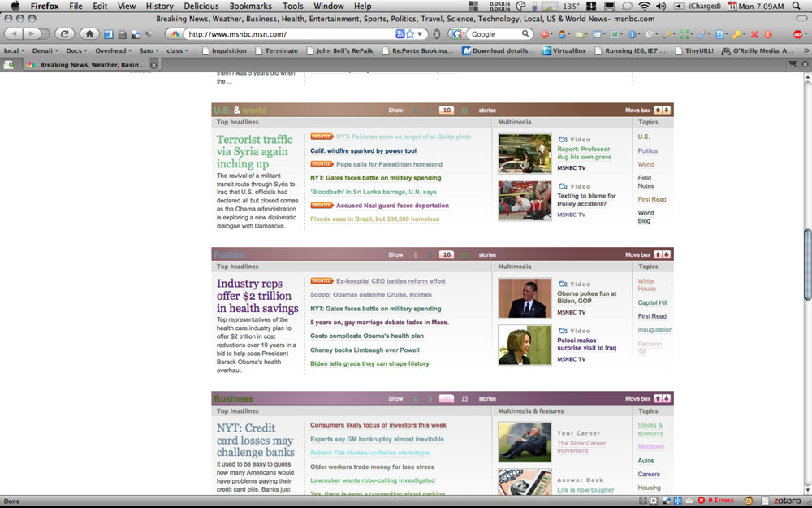This screenshot has width=812, height=508.
Task: Expand the 'local' bookmarks folder
Action: (14, 50)
